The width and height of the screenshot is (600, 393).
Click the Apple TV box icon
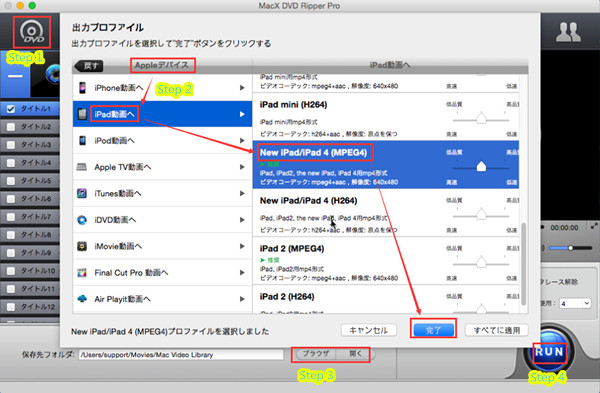pyautogui.click(x=82, y=167)
